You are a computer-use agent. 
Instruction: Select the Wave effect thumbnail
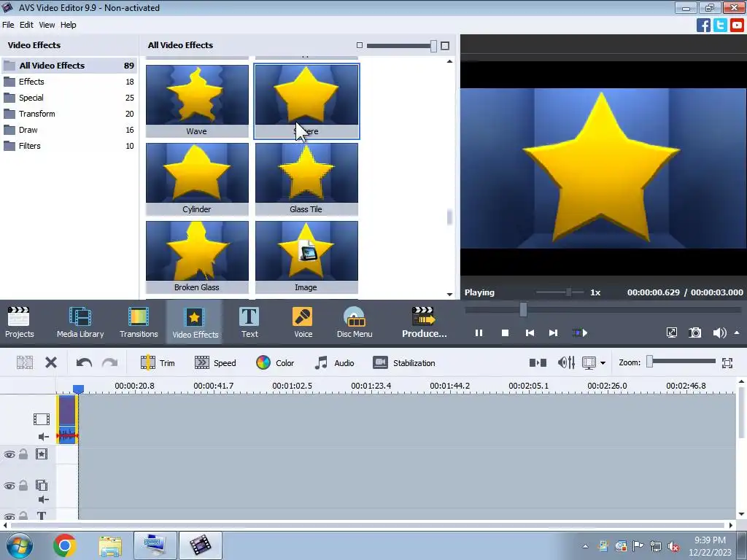coord(197,101)
